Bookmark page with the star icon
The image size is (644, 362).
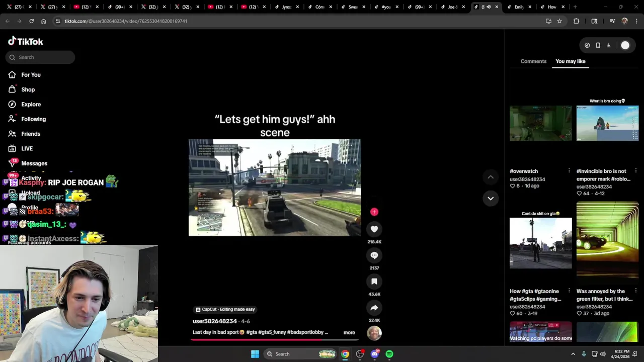click(x=559, y=21)
